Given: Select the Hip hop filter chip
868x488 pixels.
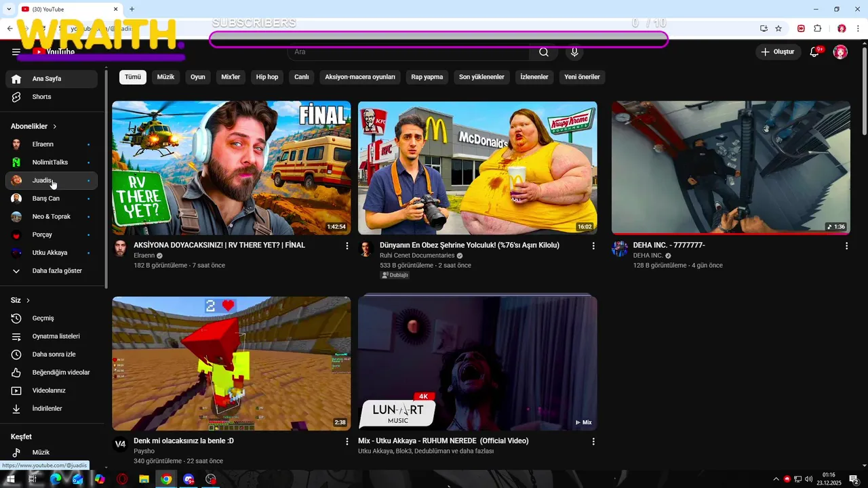Looking at the screenshot, I should coord(267,77).
